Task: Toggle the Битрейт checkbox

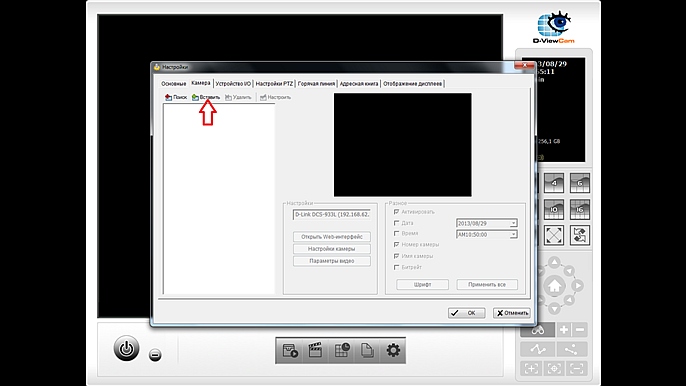Action: tap(396, 267)
